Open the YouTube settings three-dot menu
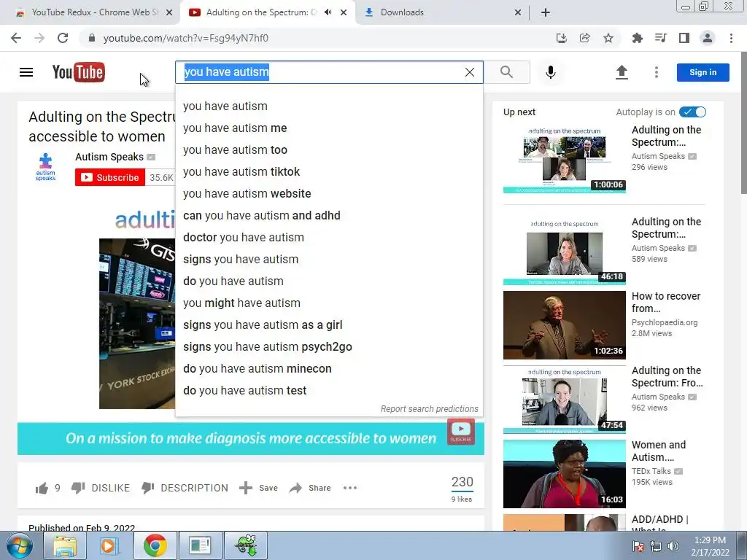Image resolution: width=747 pixels, height=560 pixels. (x=657, y=72)
